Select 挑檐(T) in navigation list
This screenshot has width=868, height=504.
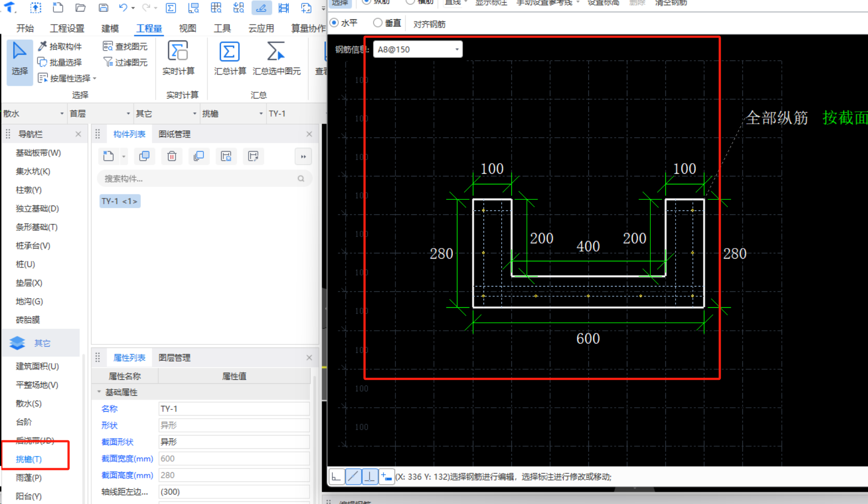pyautogui.click(x=29, y=459)
